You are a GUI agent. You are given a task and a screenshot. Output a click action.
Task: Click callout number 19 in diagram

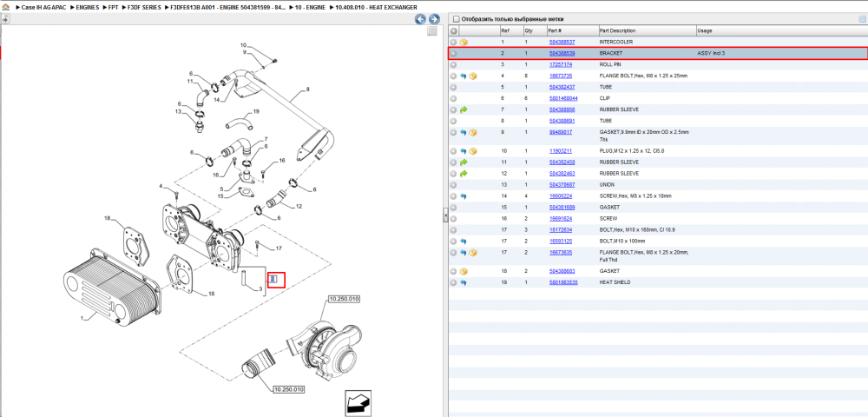256,112
